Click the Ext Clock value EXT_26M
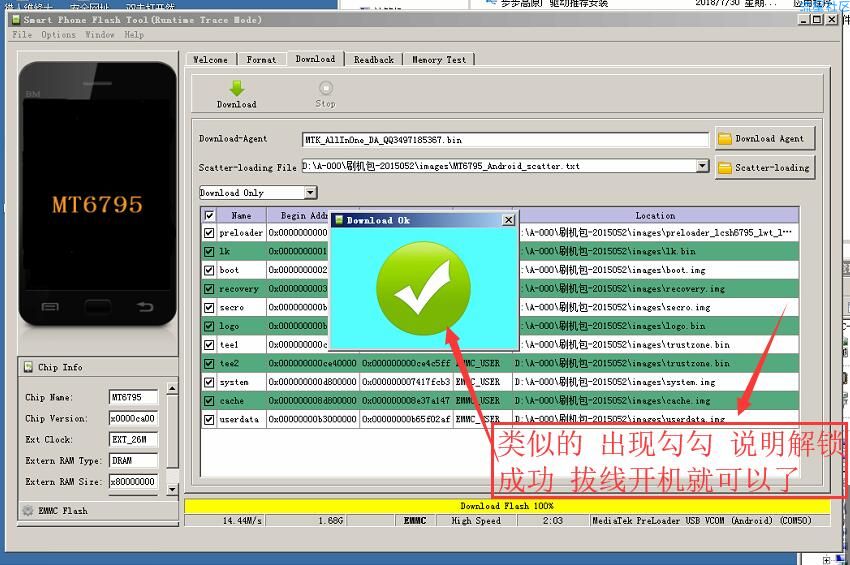This screenshot has width=850, height=565. click(133, 440)
